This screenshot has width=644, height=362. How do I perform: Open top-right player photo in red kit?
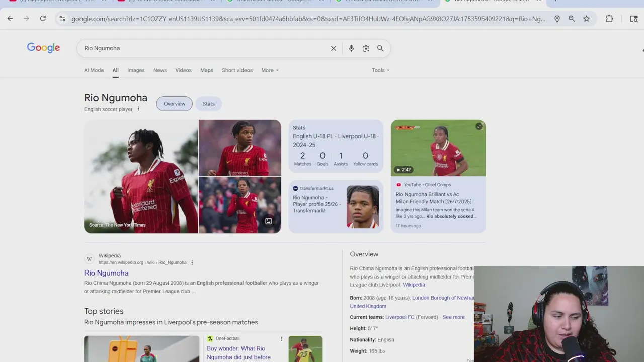[x=240, y=148]
